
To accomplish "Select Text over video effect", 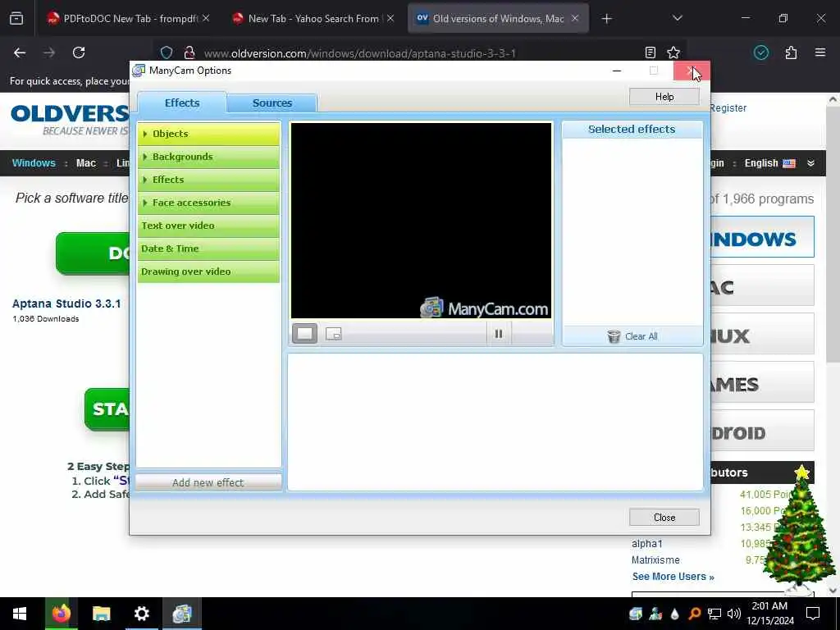I will click(208, 226).
